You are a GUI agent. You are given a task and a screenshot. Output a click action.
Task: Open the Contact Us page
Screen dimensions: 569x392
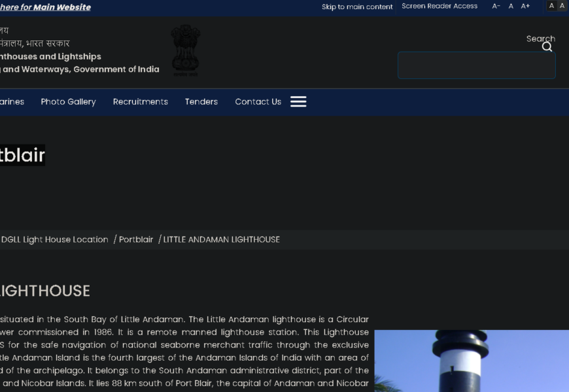coord(258,102)
